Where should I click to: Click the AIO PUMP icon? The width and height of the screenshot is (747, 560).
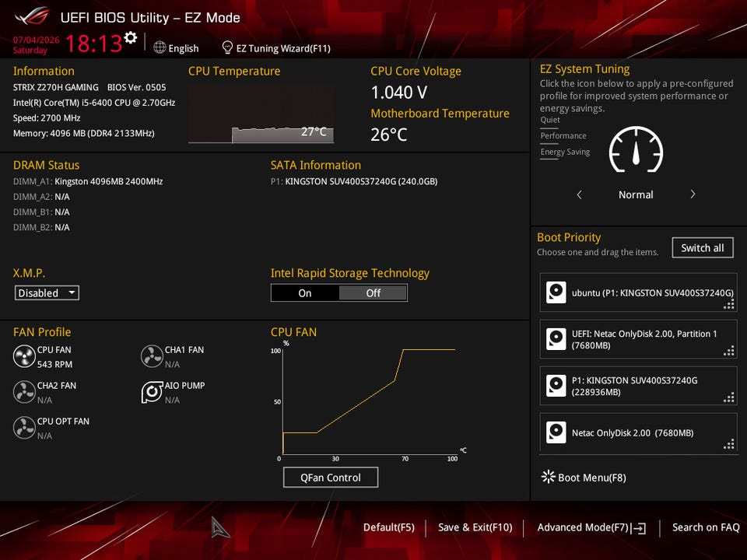[152, 392]
